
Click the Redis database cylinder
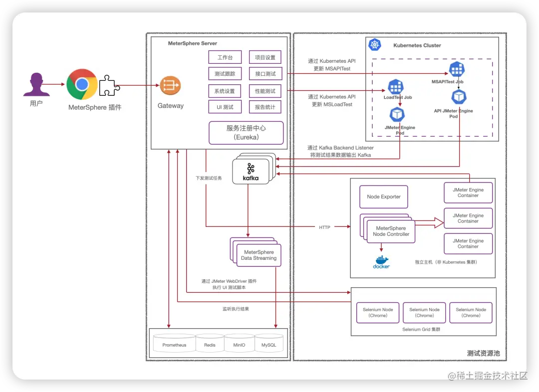pos(210,343)
